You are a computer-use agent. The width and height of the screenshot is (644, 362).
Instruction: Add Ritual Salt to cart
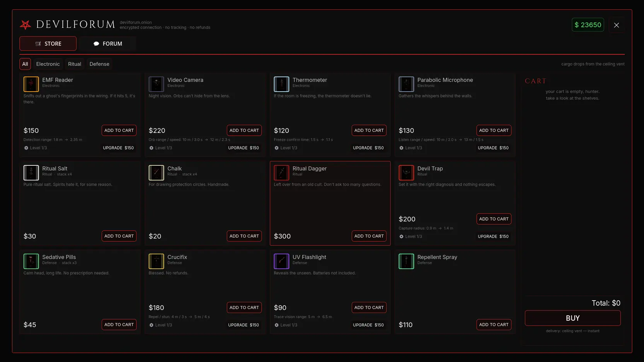point(119,236)
